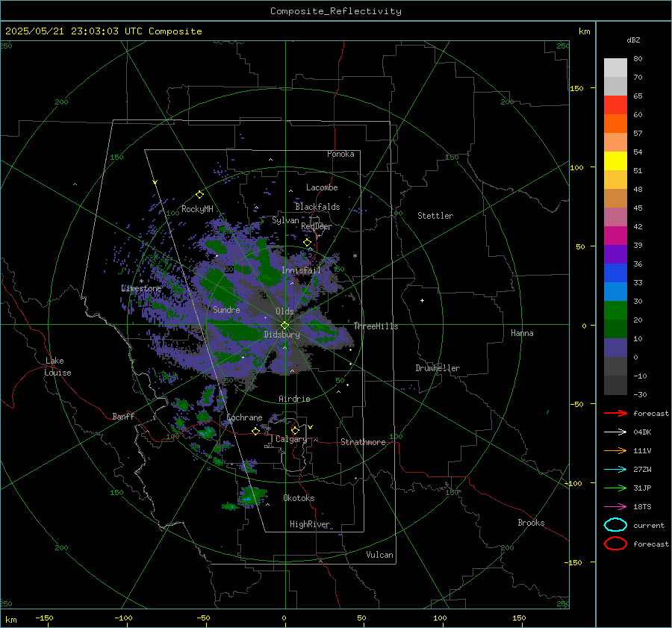Screen dimensions: 672x628
Task: Click the Ponoka town label
Action: tap(340, 154)
